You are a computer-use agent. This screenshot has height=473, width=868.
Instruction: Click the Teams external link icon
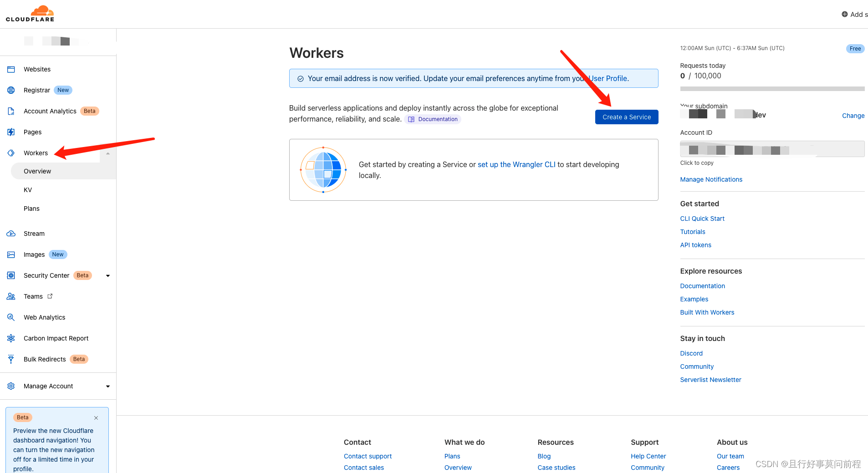[x=50, y=296]
